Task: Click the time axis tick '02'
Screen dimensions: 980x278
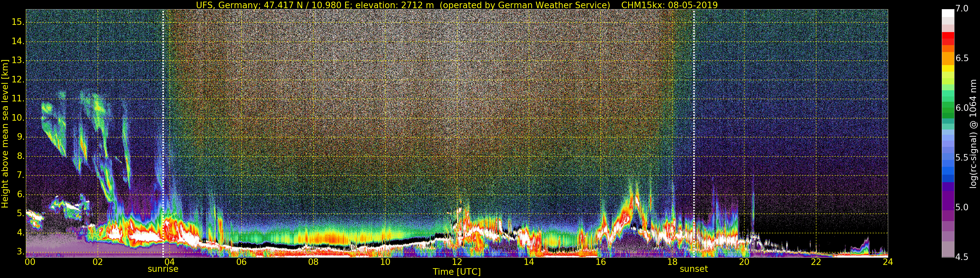Action: 98,262
